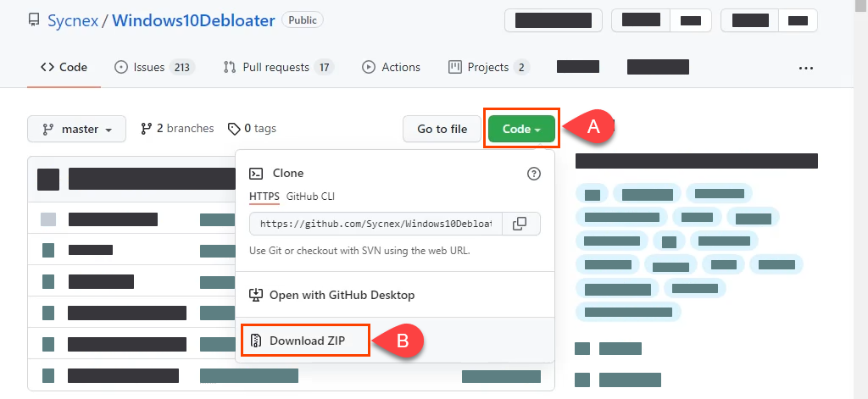
Task: Click the repository clone URL field
Action: pos(376,224)
